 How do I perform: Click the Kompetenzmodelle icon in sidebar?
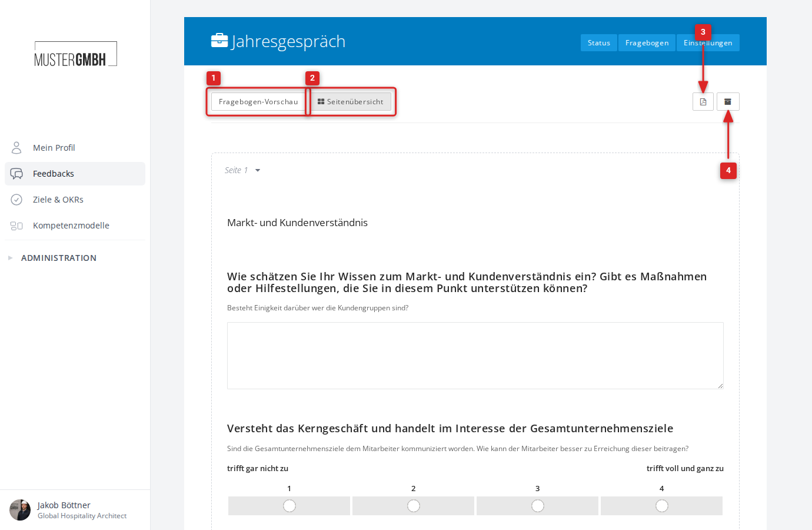16,226
